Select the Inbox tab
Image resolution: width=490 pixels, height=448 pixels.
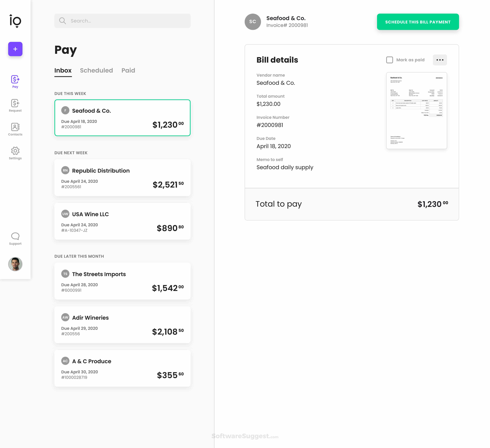pyautogui.click(x=63, y=70)
